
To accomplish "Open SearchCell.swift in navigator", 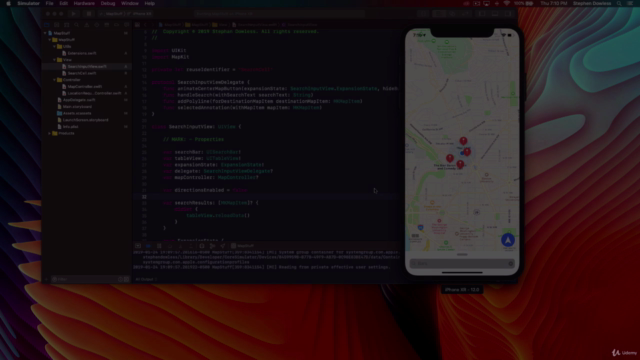I will click(82, 73).
